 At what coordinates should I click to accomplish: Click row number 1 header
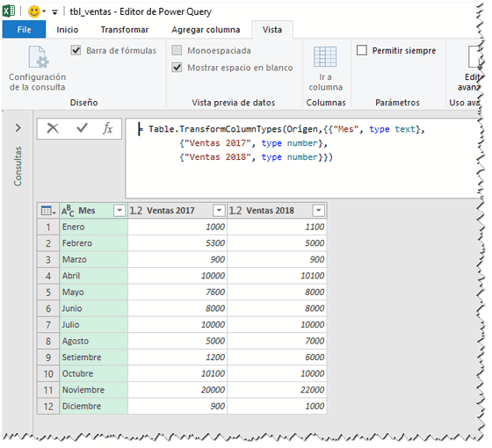click(x=48, y=227)
